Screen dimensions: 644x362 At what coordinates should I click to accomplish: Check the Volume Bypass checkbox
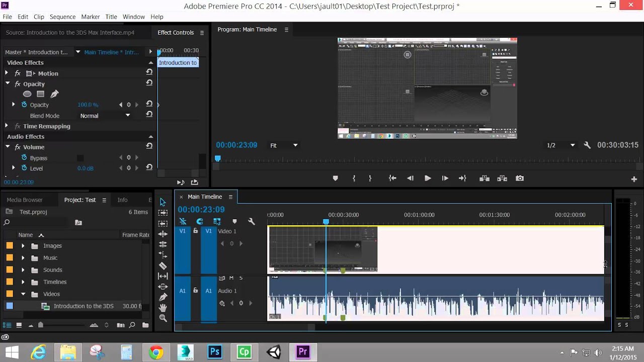pyautogui.click(x=80, y=158)
